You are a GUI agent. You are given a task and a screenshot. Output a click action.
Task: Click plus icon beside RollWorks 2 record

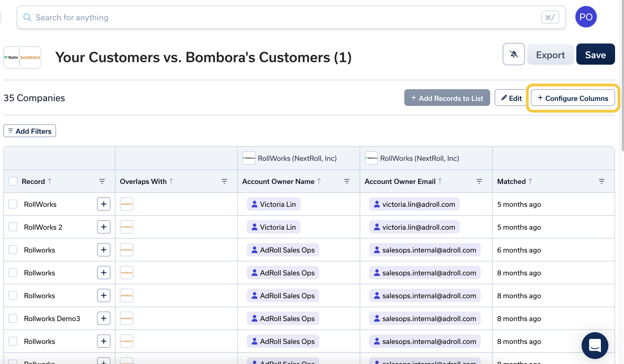[103, 227]
